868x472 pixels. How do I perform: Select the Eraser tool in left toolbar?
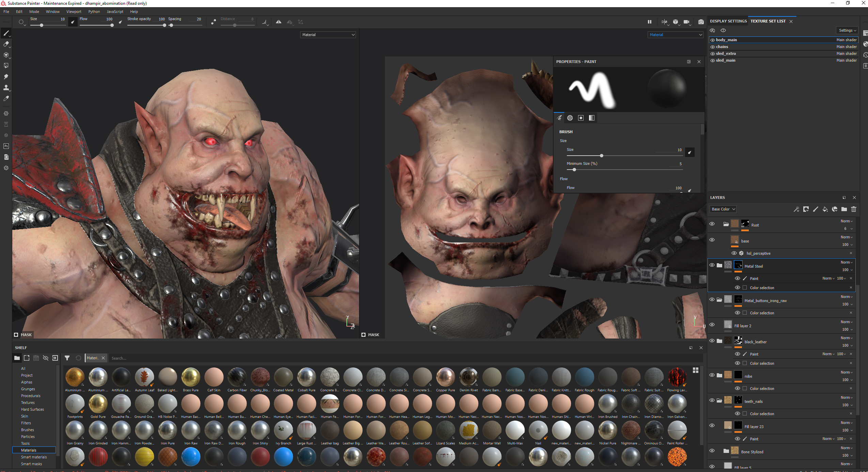(6, 44)
